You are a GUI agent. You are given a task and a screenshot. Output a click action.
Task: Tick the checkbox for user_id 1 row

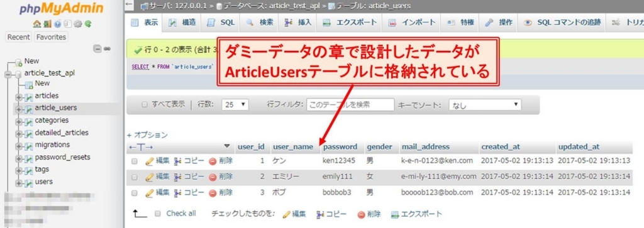(x=135, y=161)
